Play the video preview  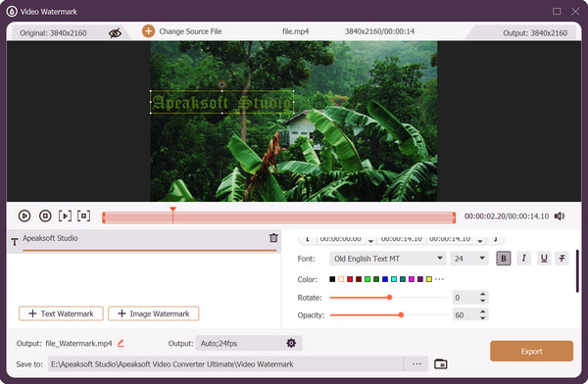click(24, 216)
